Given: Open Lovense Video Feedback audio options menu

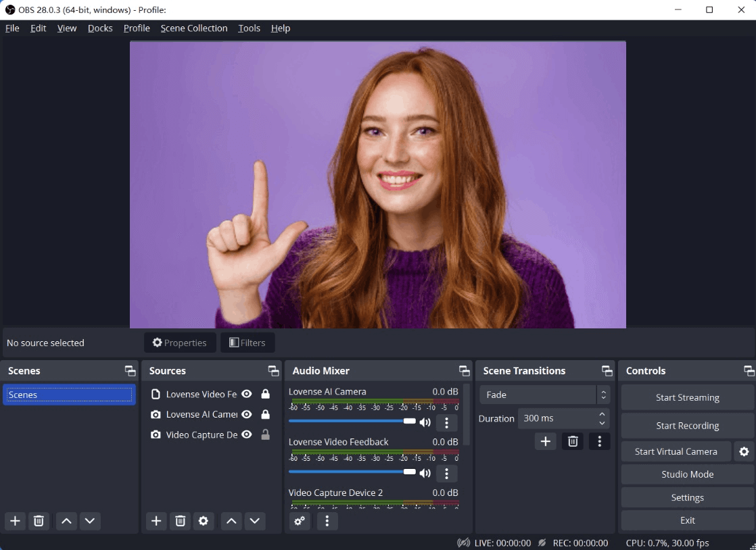Looking at the screenshot, I should (446, 473).
